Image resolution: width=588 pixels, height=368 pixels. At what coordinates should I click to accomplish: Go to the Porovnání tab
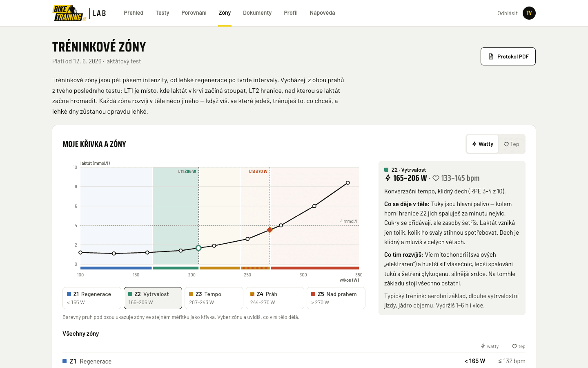[x=194, y=13]
